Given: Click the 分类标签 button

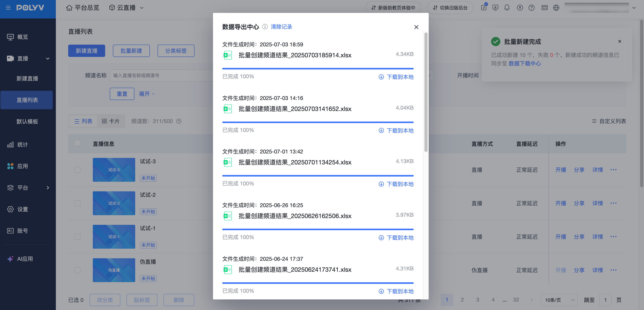Looking at the screenshot, I should pyautogui.click(x=176, y=51).
